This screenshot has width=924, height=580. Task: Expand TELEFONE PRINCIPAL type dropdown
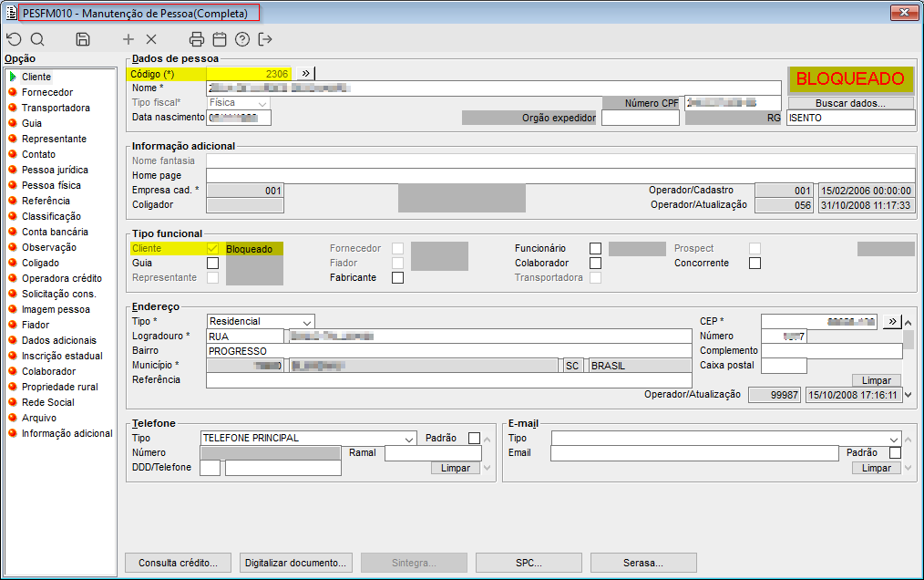[409, 439]
